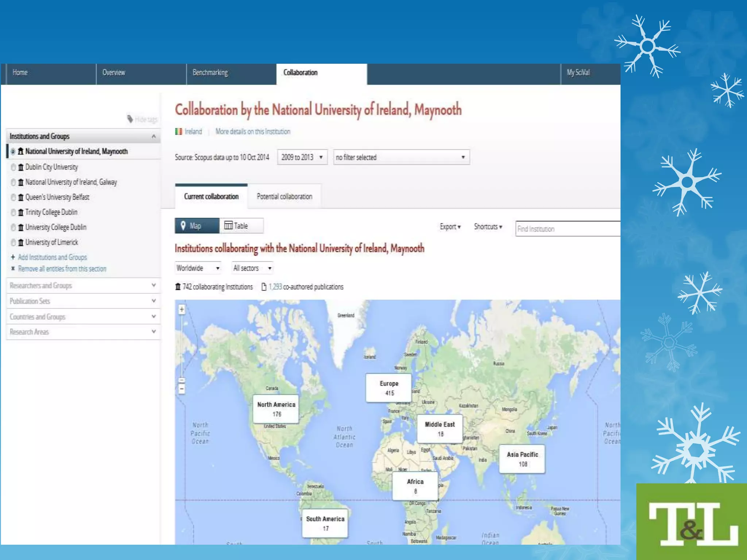Click the Find Institution search field
747x560 pixels.
point(567,229)
